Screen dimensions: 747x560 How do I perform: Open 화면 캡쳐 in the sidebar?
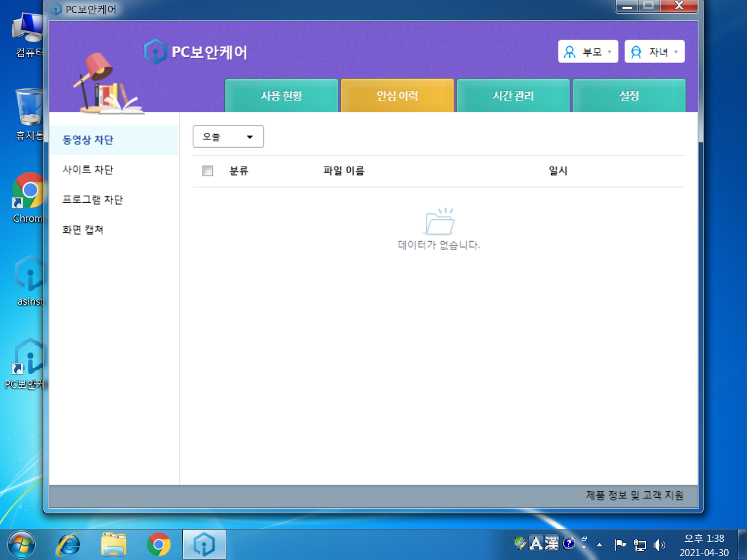click(114, 229)
